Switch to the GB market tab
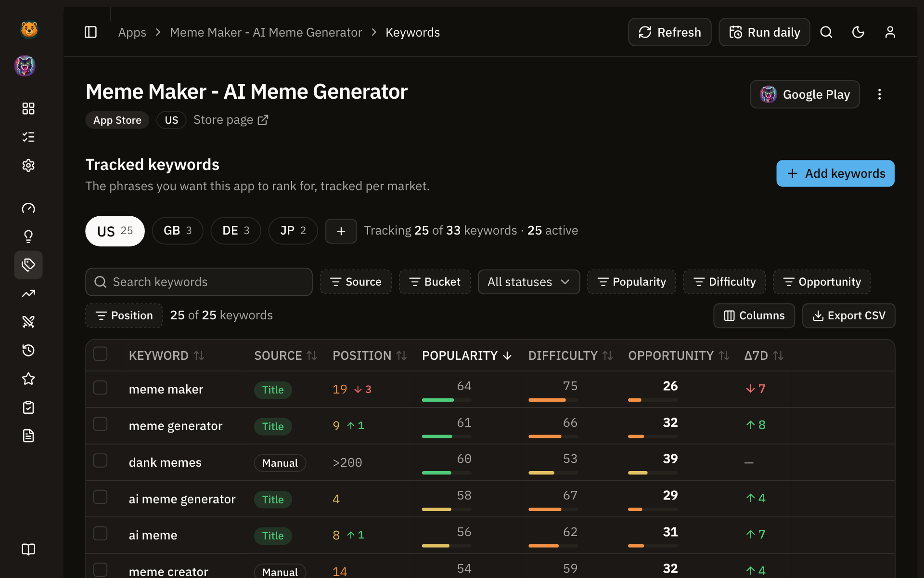Image resolution: width=924 pixels, height=578 pixels. coord(178,231)
